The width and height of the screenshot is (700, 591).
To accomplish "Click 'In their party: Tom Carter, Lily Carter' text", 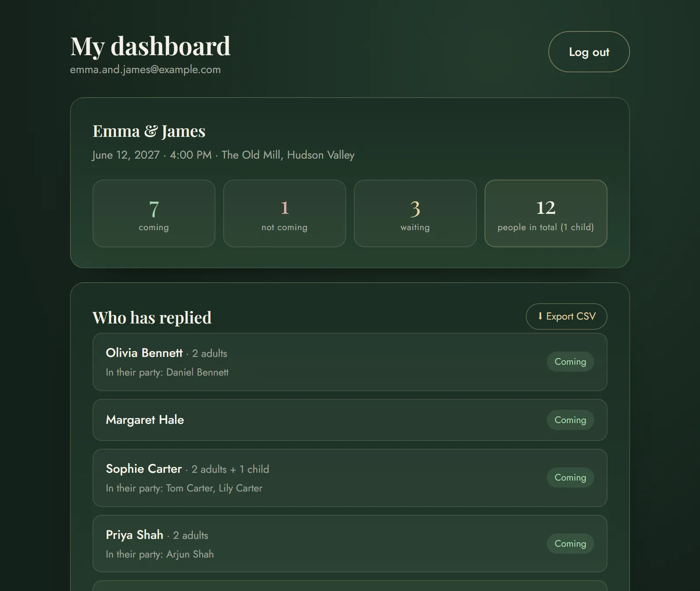I will coord(184,488).
